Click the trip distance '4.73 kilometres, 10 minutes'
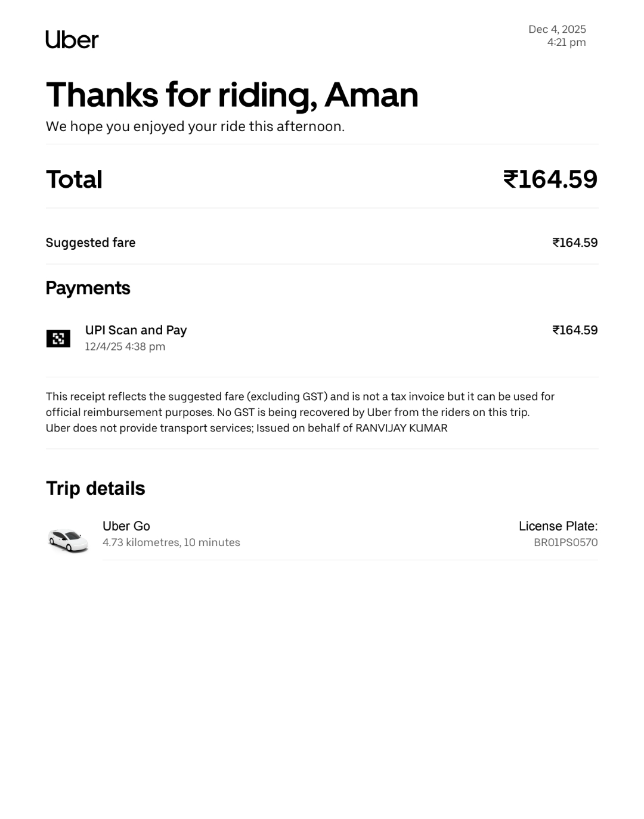Screen dimensions: 644x819 tap(171, 542)
